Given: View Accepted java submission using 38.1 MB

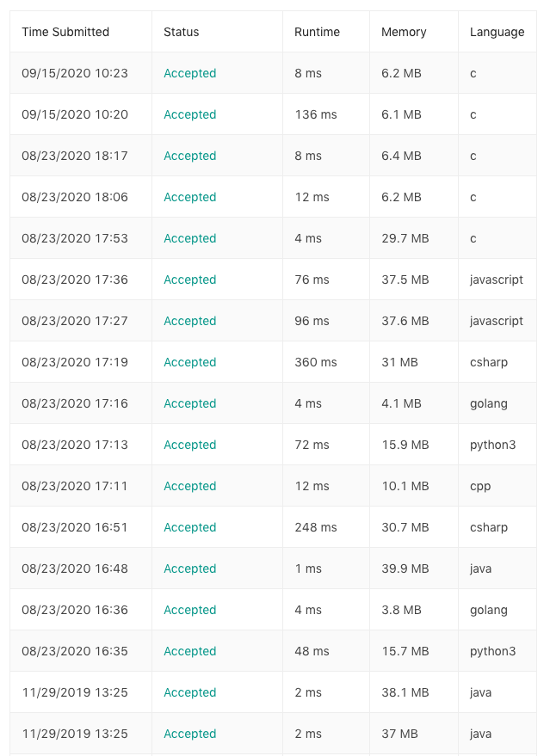Looking at the screenshot, I should (189, 692).
